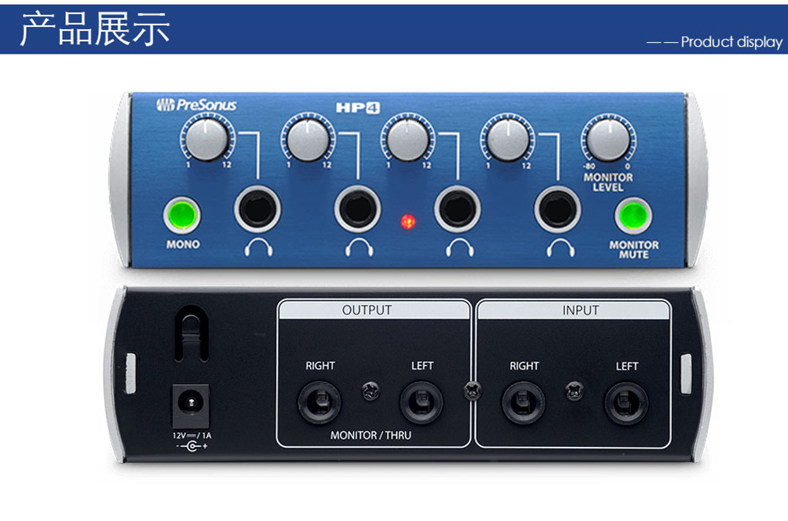Click the RIGHT label in the INPUT section
Image resolution: width=788 pixels, height=521 pixels.
(x=524, y=366)
